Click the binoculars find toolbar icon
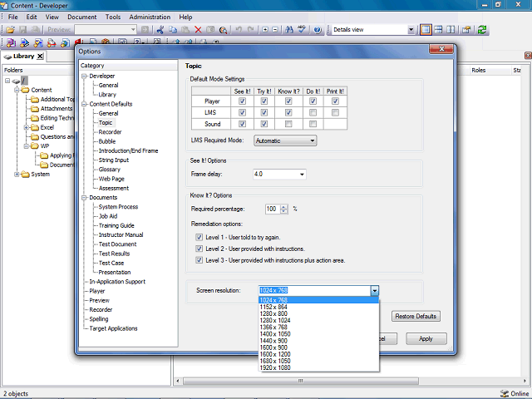Screen dimensions: 532x399 coord(289,30)
